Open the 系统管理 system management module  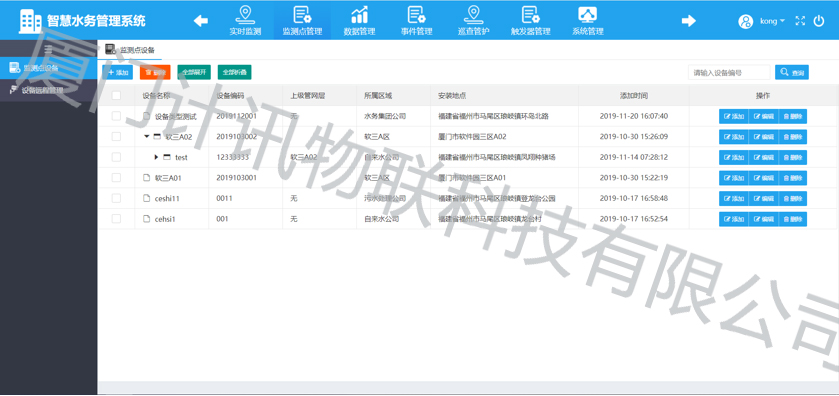(588, 20)
